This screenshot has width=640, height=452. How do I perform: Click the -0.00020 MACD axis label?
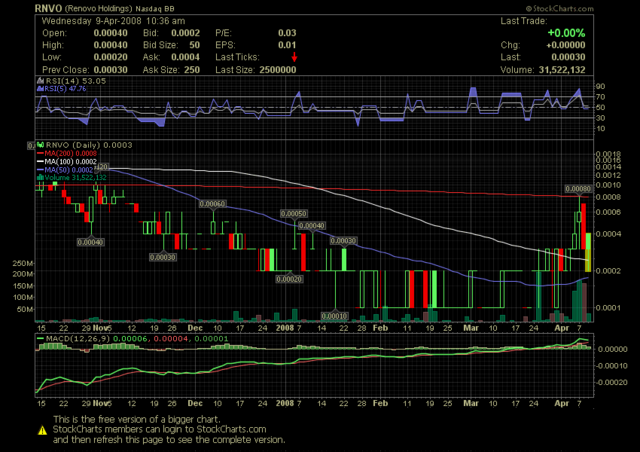(x=612, y=382)
